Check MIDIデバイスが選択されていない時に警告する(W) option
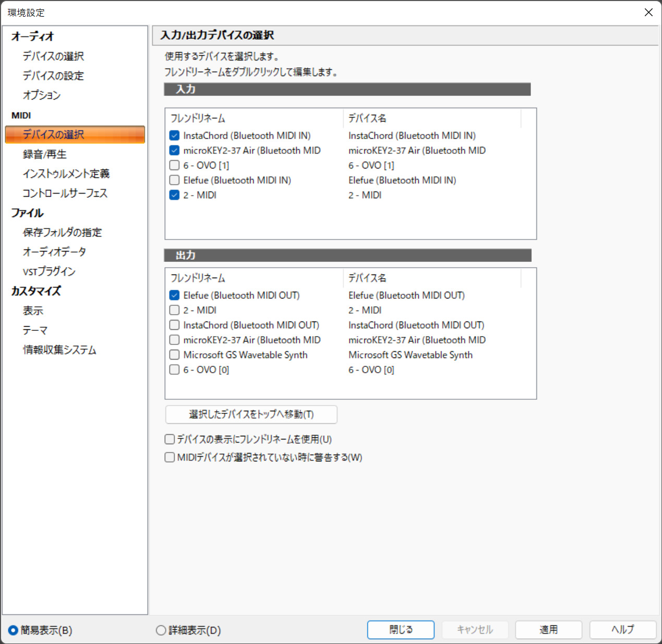 coord(170,457)
